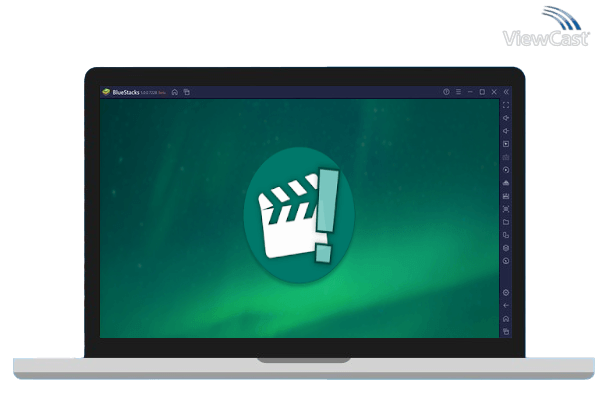The image size is (602, 414).
Task: Go to Android home via sidebar bottom
Action: click(x=506, y=319)
